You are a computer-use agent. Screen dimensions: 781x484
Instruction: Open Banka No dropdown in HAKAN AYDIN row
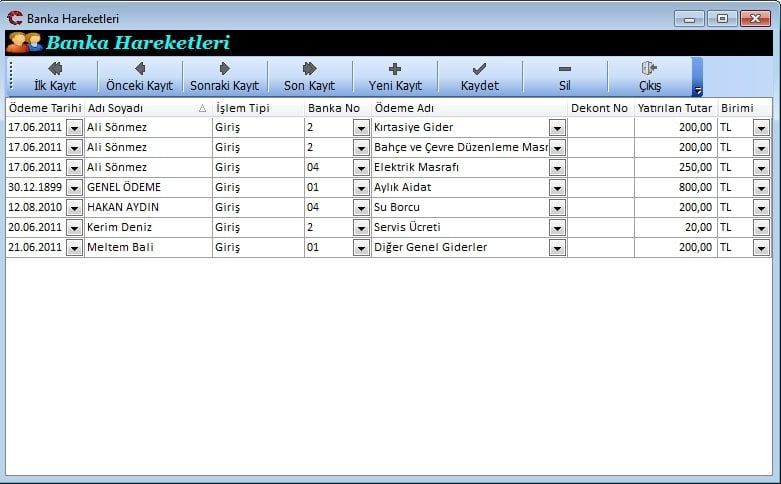(361, 208)
